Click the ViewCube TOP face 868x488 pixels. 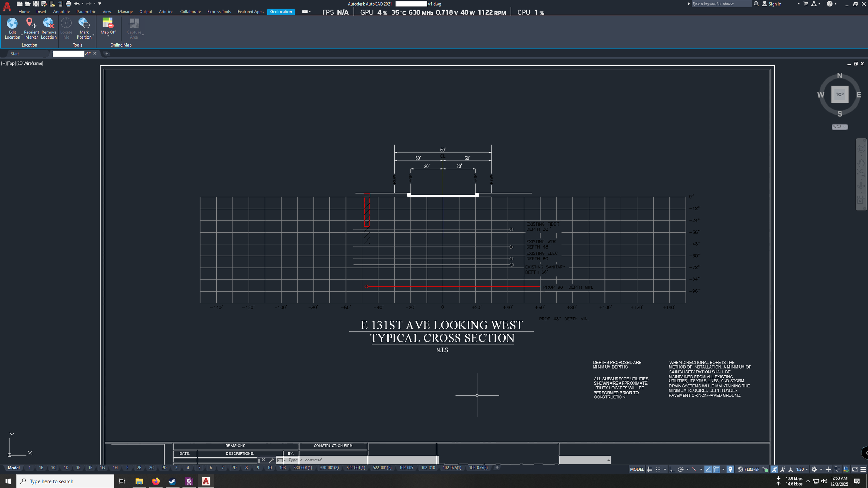point(839,94)
